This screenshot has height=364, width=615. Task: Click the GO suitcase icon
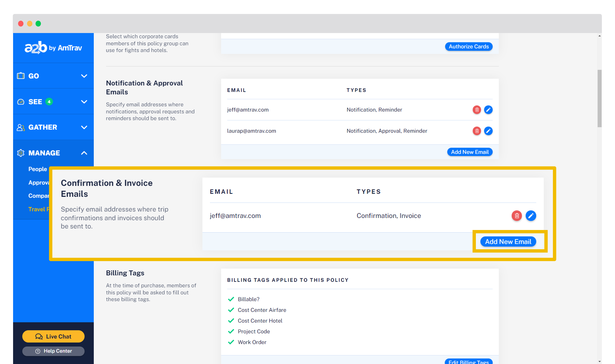(21, 76)
